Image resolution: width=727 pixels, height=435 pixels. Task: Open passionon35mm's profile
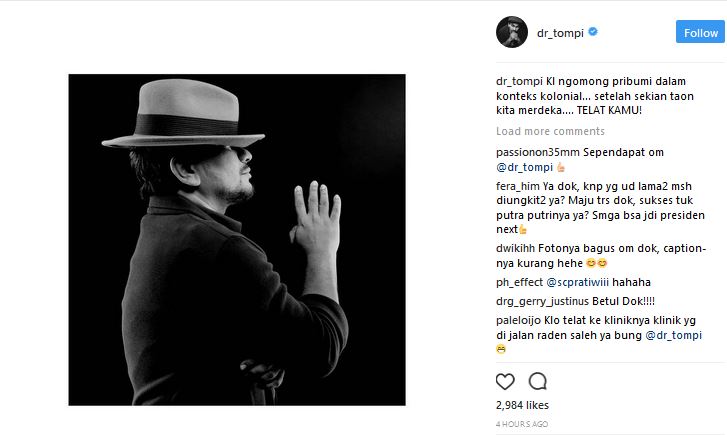pos(538,153)
